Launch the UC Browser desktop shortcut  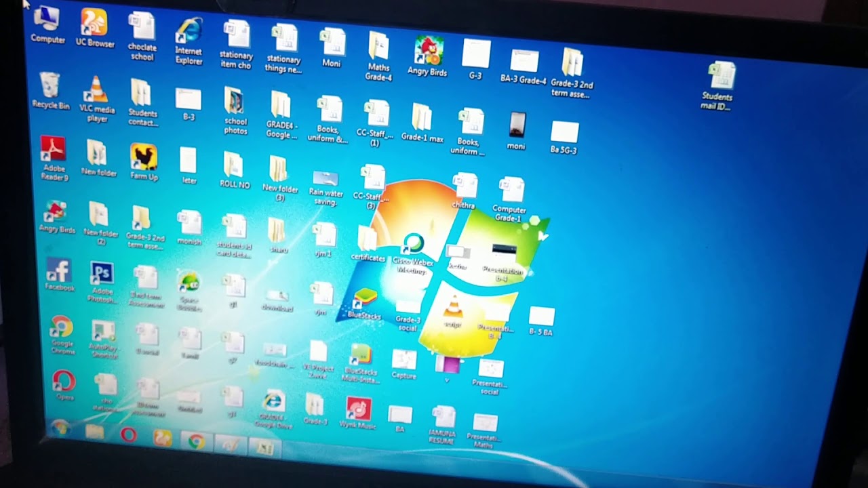94,28
